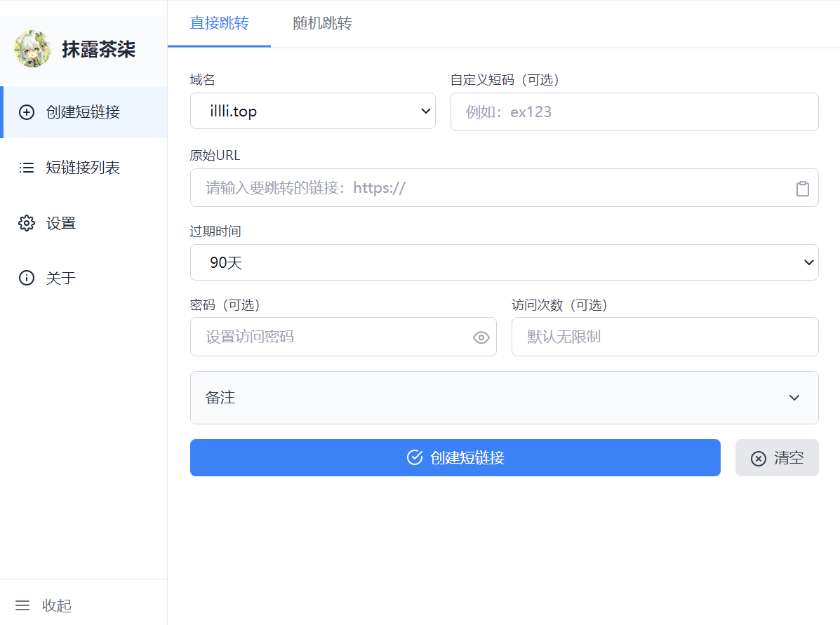The image size is (840, 625).
Task: Focus the 访问次数 input field
Action: click(665, 337)
